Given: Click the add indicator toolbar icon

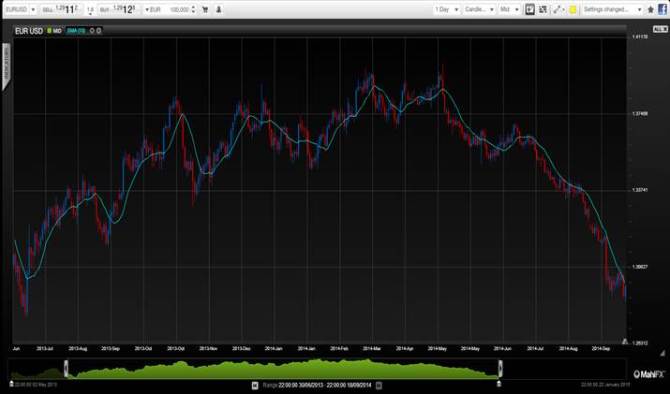Looking at the screenshot, I should [x=530, y=9].
